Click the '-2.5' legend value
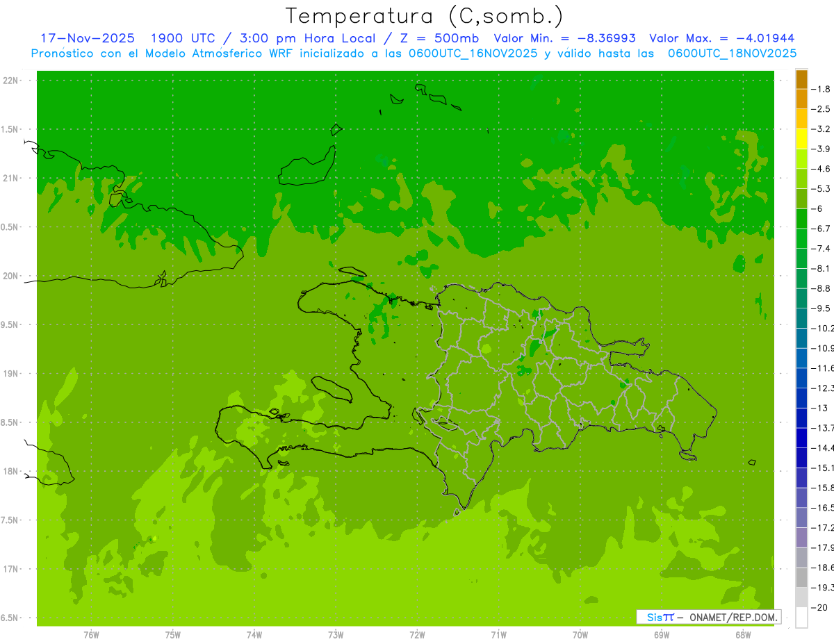The height and width of the screenshot is (644, 834). 821,109
